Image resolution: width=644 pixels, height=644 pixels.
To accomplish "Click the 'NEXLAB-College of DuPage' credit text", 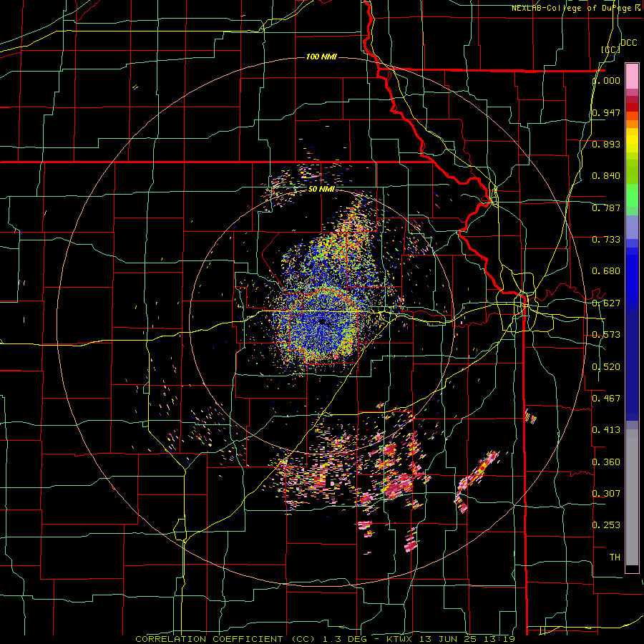I will point(571,8).
